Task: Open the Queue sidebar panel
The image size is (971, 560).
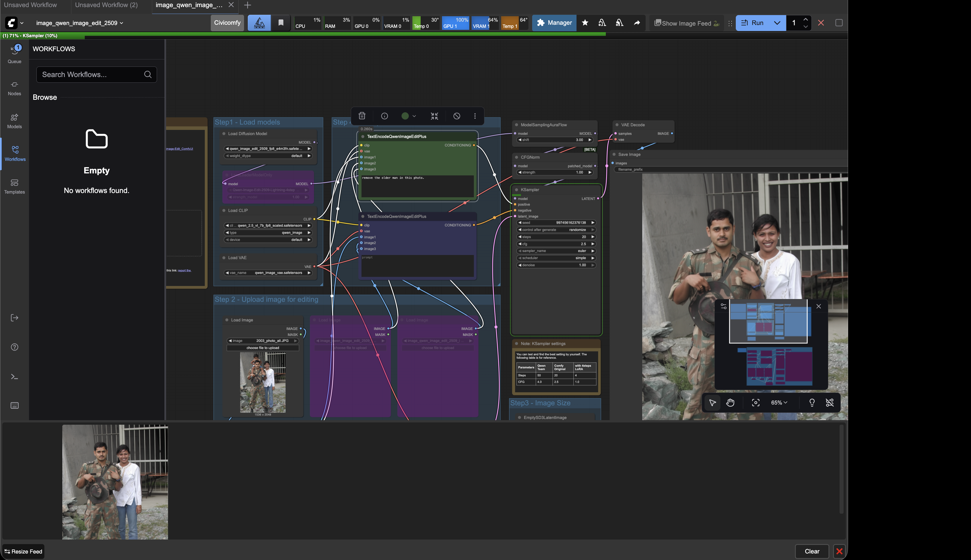Action: tap(15, 53)
